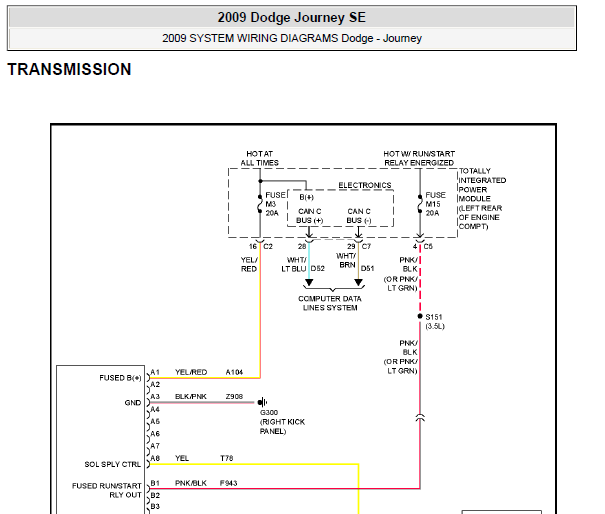The width and height of the screenshot is (605, 514).
Task: Click the TRANSMISSION heading
Action: tap(69, 69)
